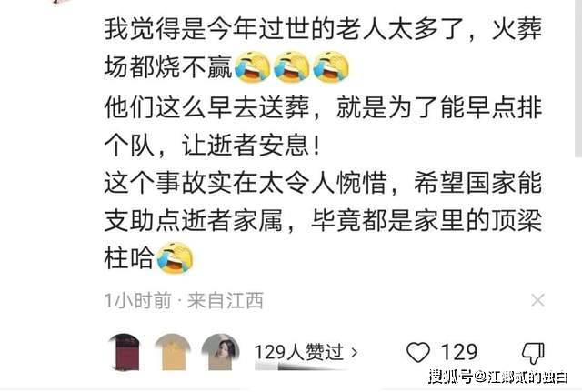The image size is (582, 392).
Task: Click the emoji following 柱哈
Action: [x=175, y=258]
